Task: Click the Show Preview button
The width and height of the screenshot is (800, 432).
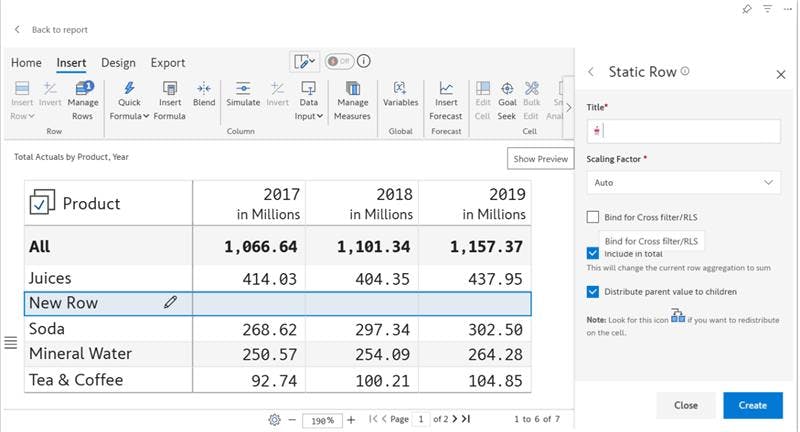Action: click(x=540, y=159)
